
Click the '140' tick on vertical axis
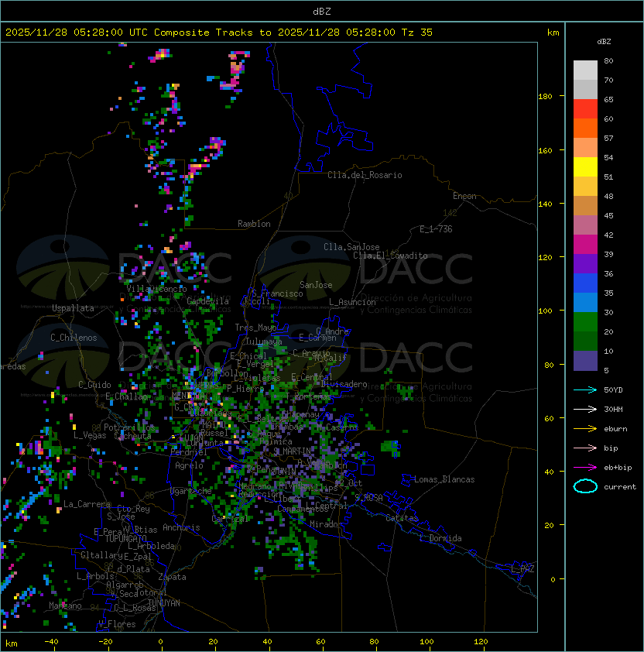(545, 204)
